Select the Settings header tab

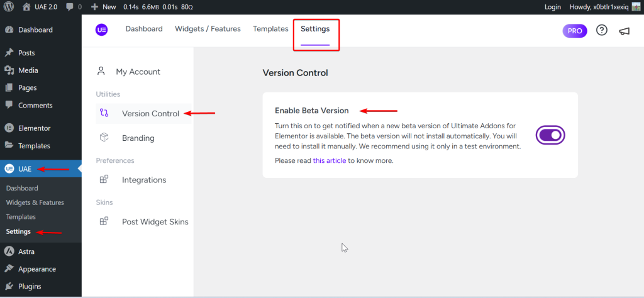(315, 29)
